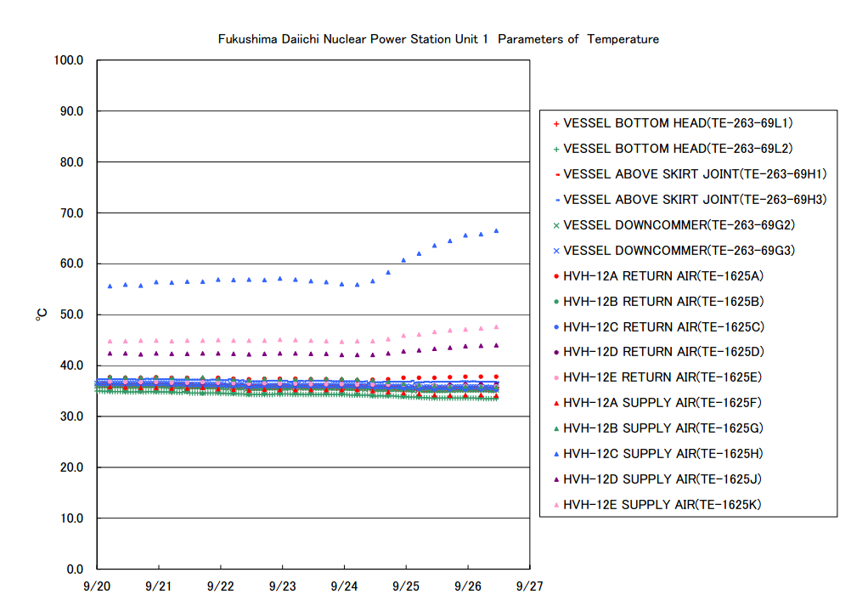The image size is (868, 612).
Task: Click the green X marker for TE-263-69G2
Action: (556, 225)
